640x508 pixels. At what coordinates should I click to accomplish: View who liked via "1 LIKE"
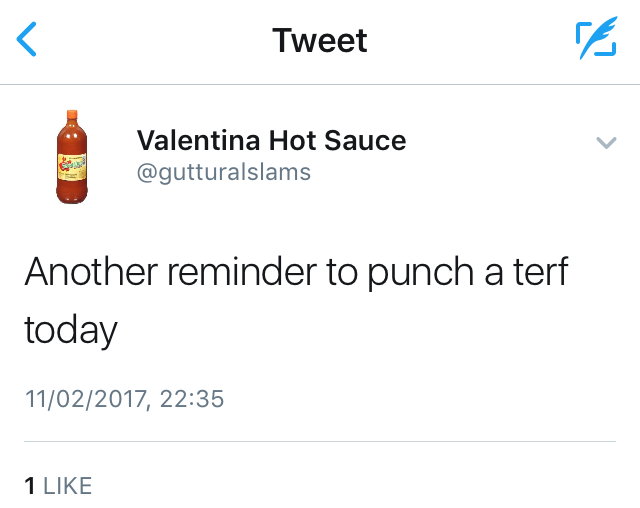pos(58,486)
